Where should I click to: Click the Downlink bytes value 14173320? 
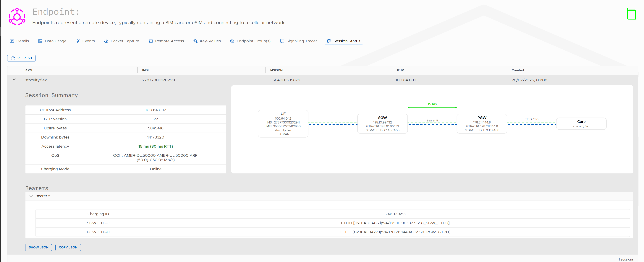coord(156,137)
